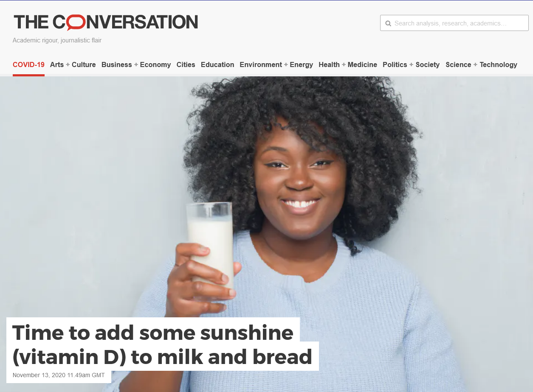The image size is (533, 392).
Task: Open the COVID-19 section tab
Action: [x=28, y=64]
